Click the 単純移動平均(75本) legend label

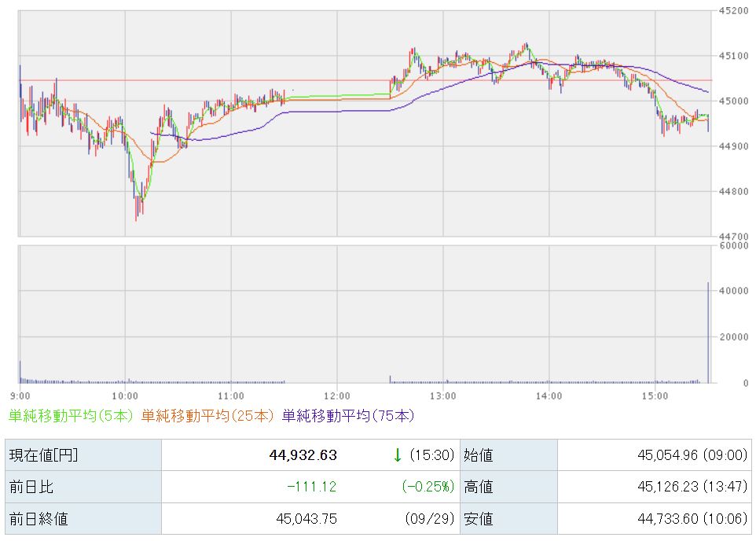(x=347, y=415)
